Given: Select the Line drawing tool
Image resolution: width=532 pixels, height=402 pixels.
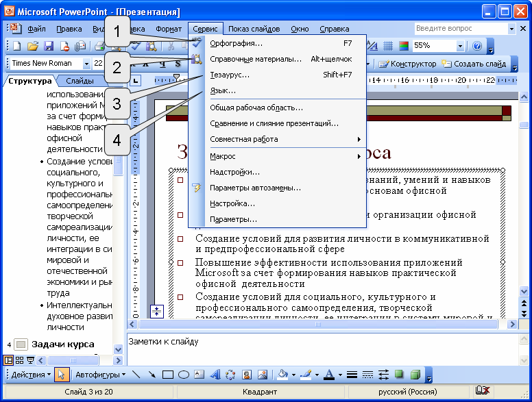Looking at the screenshot, I should pos(136,375).
